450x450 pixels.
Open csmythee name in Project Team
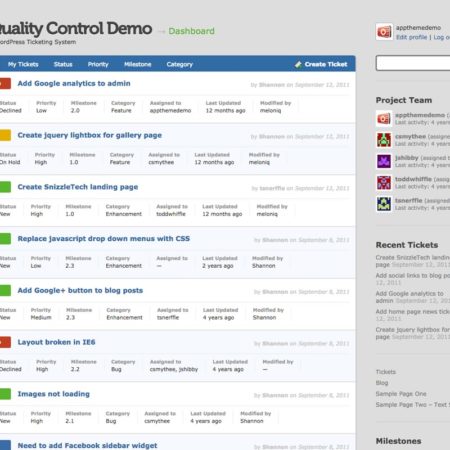[410, 136]
